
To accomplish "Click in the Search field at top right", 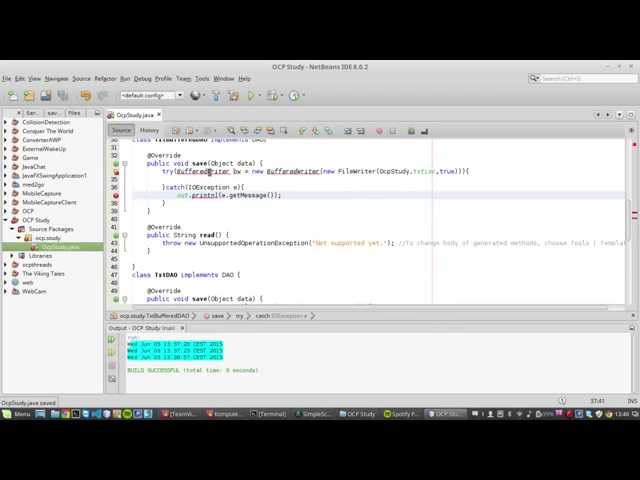I will pyautogui.click(x=588, y=78).
